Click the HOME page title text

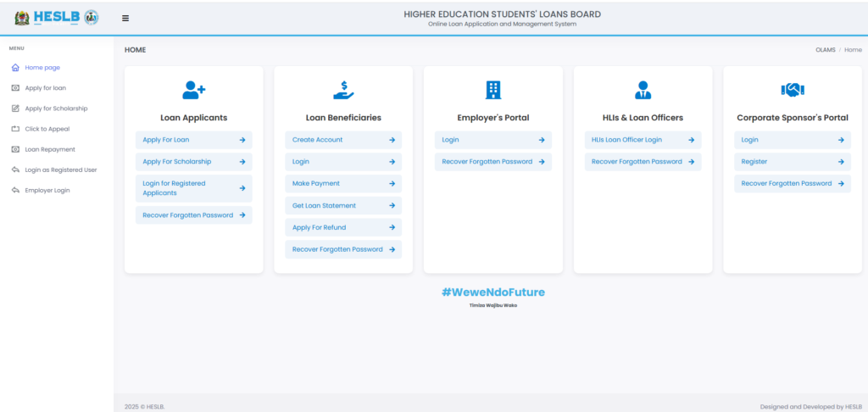click(135, 50)
